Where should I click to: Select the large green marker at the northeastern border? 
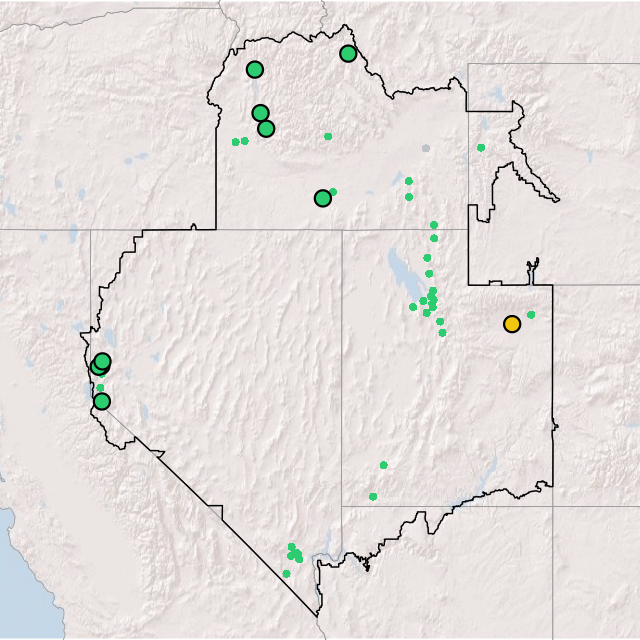tap(348, 54)
